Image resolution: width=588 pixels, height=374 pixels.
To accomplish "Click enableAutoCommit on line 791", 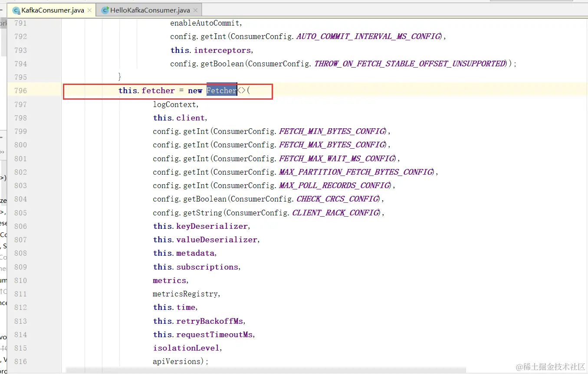I will 206,23.
